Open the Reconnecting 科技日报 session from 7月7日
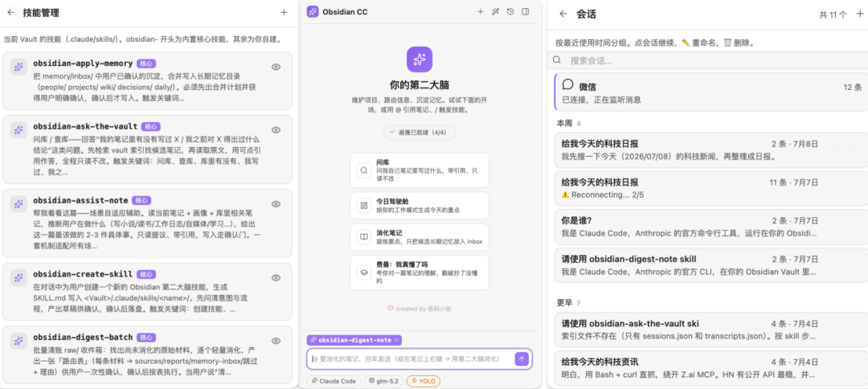Image resolution: width=868 pixels, height=389 pixels. 710,188
